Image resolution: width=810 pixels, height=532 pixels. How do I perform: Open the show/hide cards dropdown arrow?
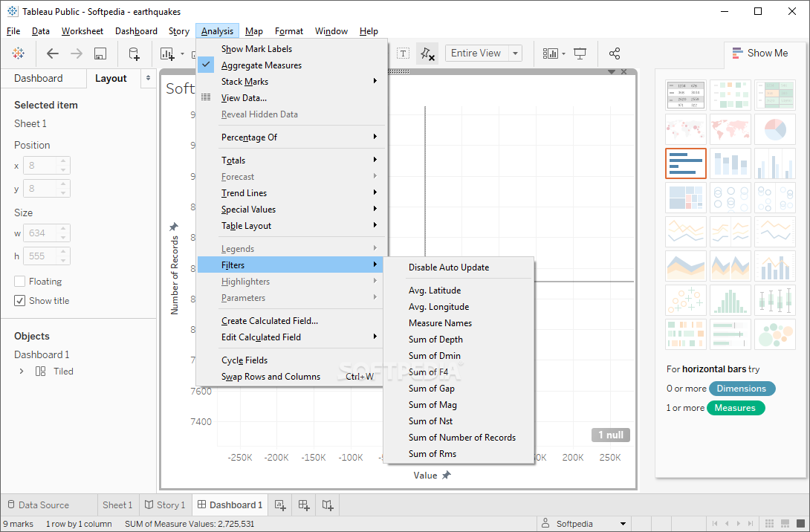pos(563,53)
